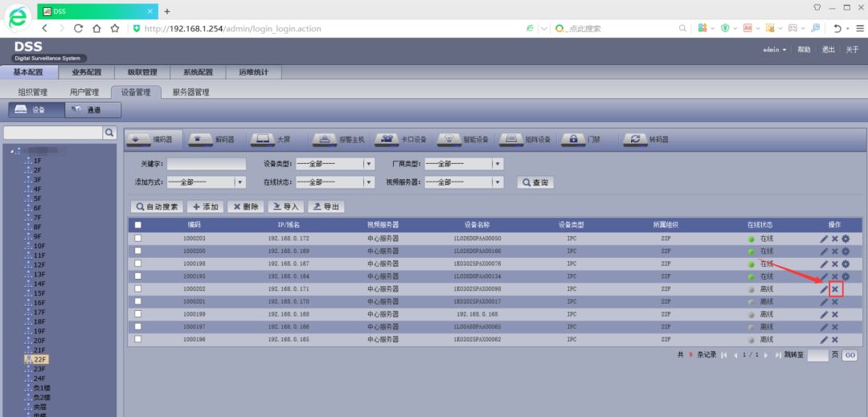Switch to 业务配置 main tab
The width and height of the screenshot is (868, 417).
pos(86,72)
